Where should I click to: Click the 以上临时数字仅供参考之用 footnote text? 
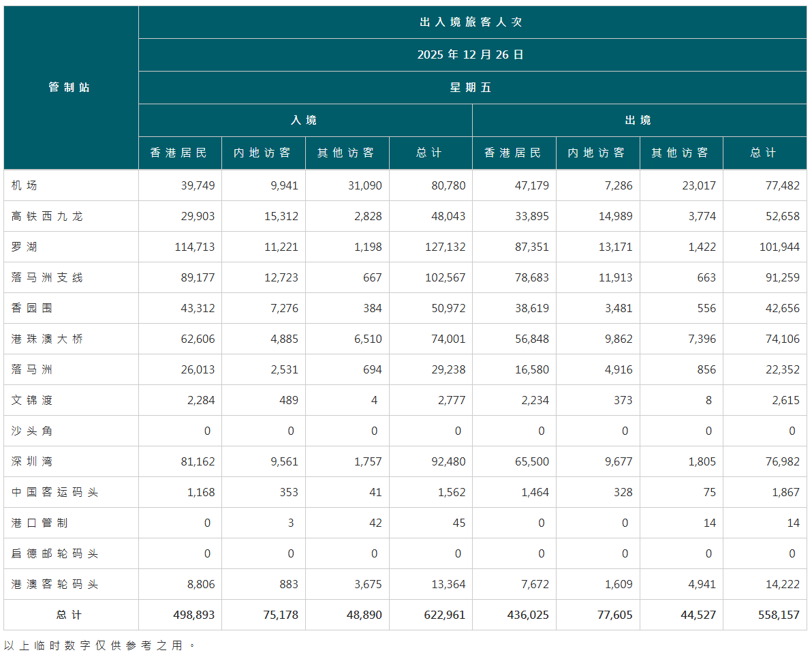99,645
